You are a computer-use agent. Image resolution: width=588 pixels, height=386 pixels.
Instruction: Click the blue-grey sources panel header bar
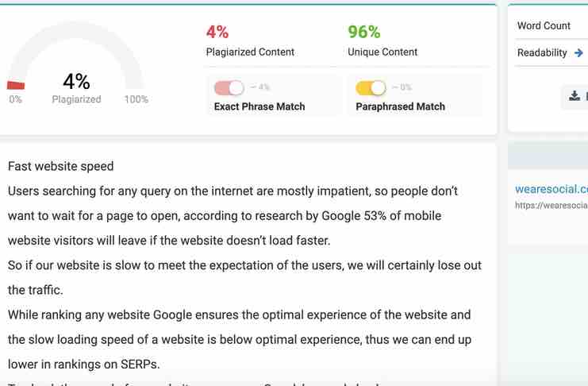click(548, 156)
